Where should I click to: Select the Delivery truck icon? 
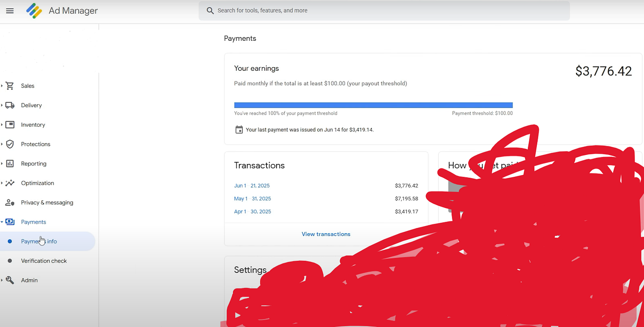coord(10,105)
